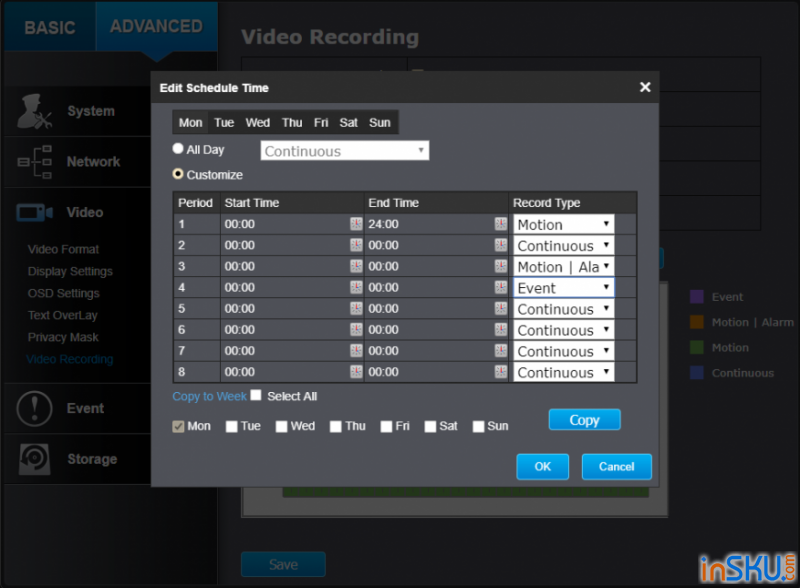This screenshot has height=588, width=800.
Task: Click the System sidebar icon
Action: pyautogui.click(x=34, y=111)
